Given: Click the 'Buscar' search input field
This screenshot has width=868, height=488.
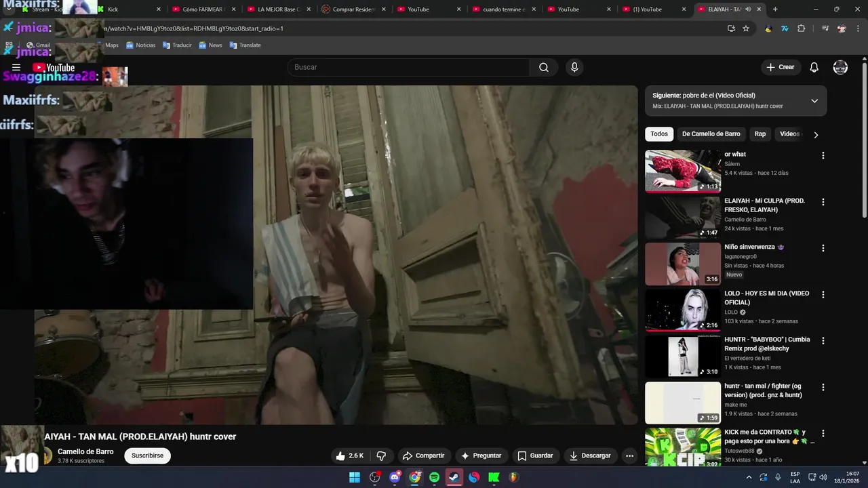Looking at the screenshot, I should 408,67.
